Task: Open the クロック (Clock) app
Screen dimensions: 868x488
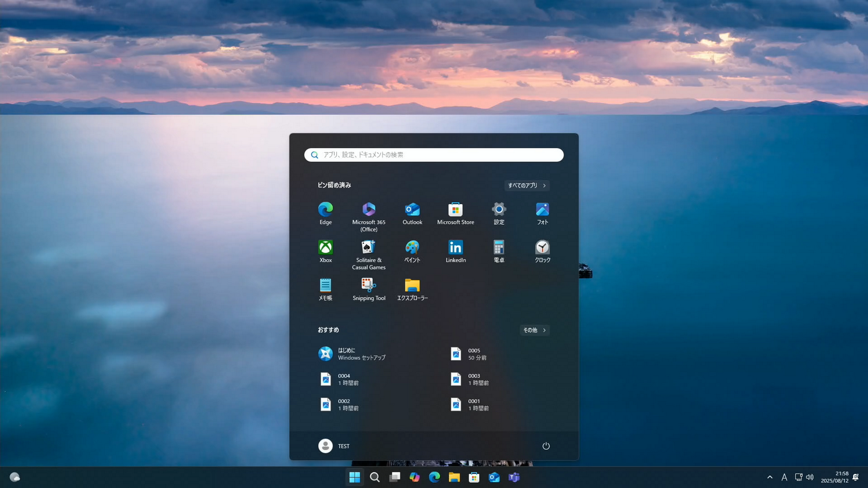Action: (542, 249)
